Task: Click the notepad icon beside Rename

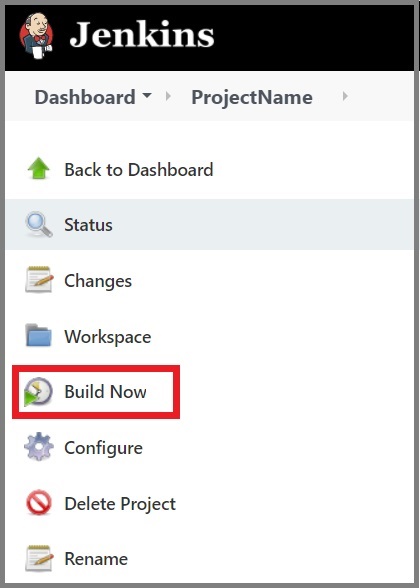Action: coord(39,558)
